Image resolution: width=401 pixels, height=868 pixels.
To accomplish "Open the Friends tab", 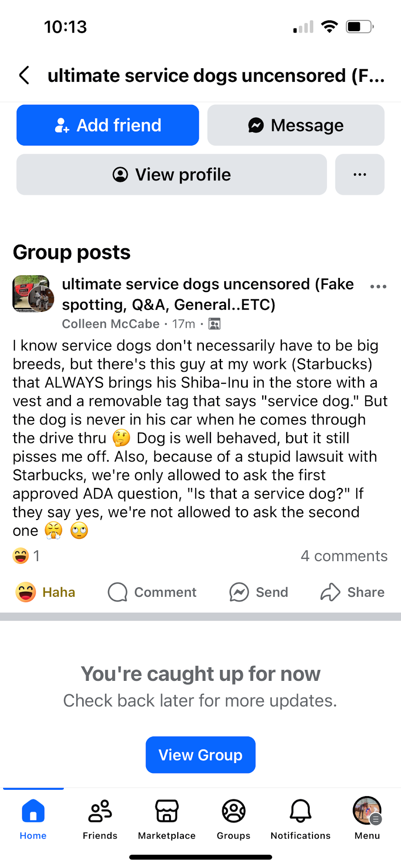I will pyautogui.click(x=100, y=817).
